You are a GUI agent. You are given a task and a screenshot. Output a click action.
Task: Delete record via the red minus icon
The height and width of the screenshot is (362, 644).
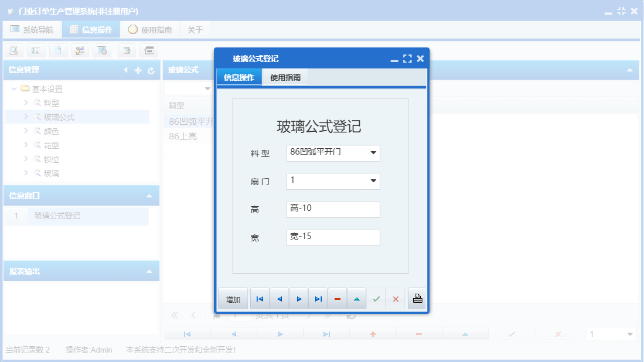point(337,299)
